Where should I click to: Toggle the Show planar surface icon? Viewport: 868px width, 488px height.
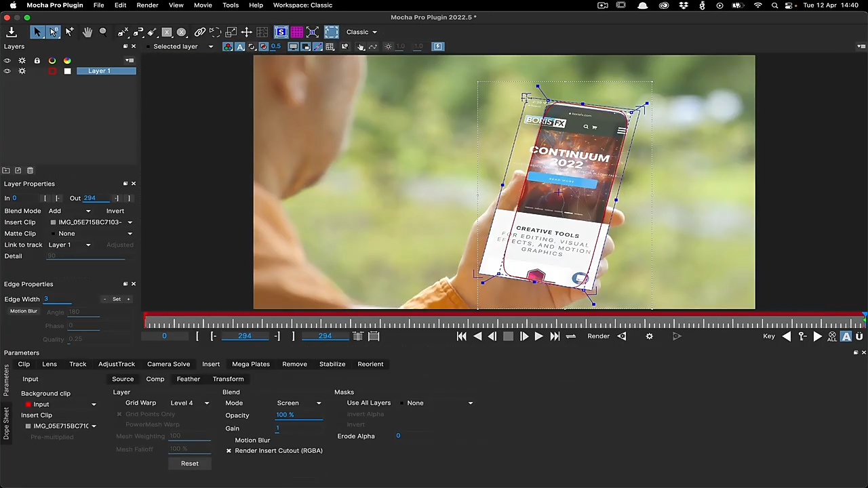click(281, 32)
